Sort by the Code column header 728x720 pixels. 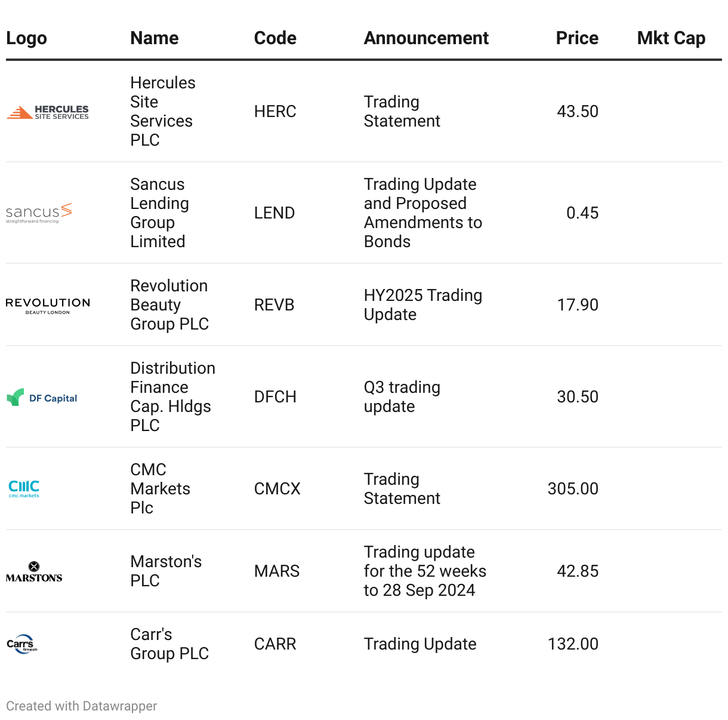coord(275,38)
